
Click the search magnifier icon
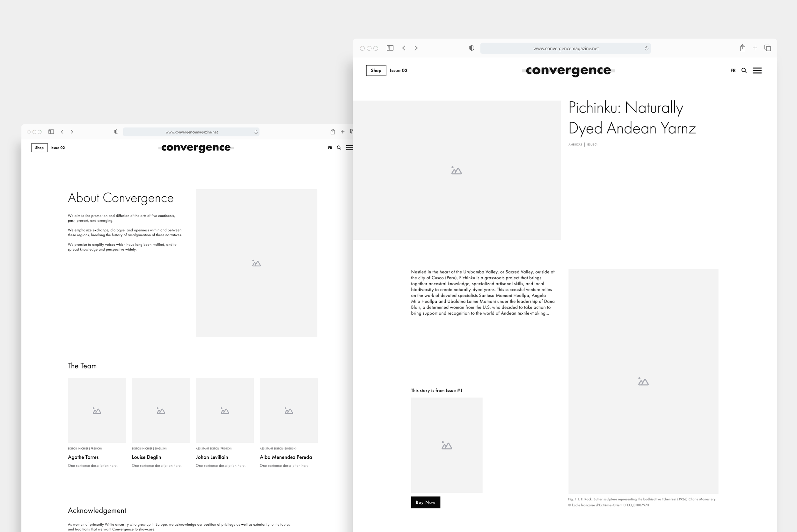click(744, 70)
